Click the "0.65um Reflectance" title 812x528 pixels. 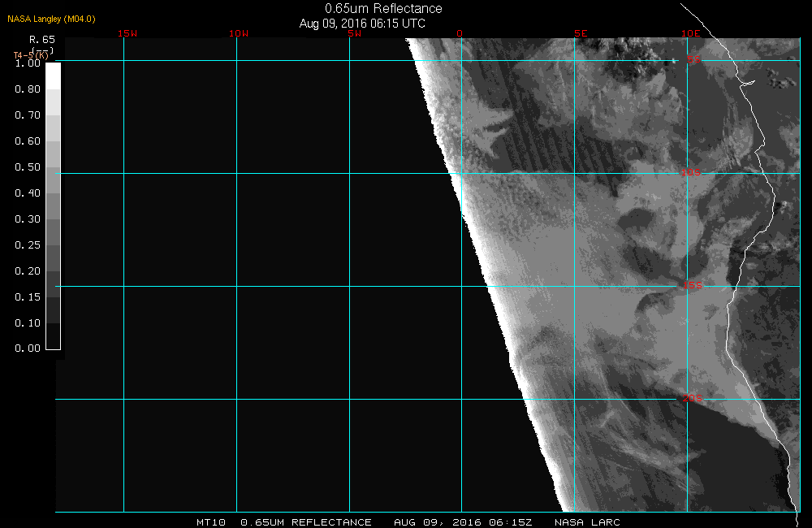(x=383, y=9)
